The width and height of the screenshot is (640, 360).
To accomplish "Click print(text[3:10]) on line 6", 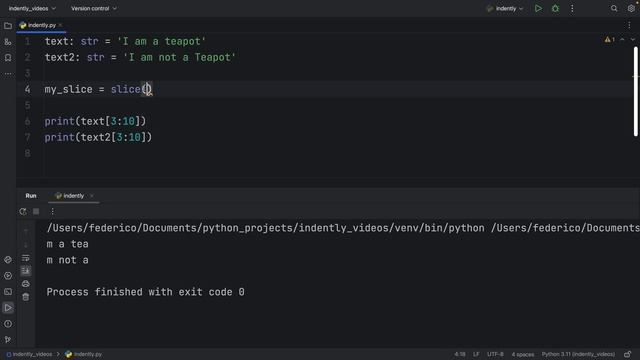I will click(x=95, y=121).
